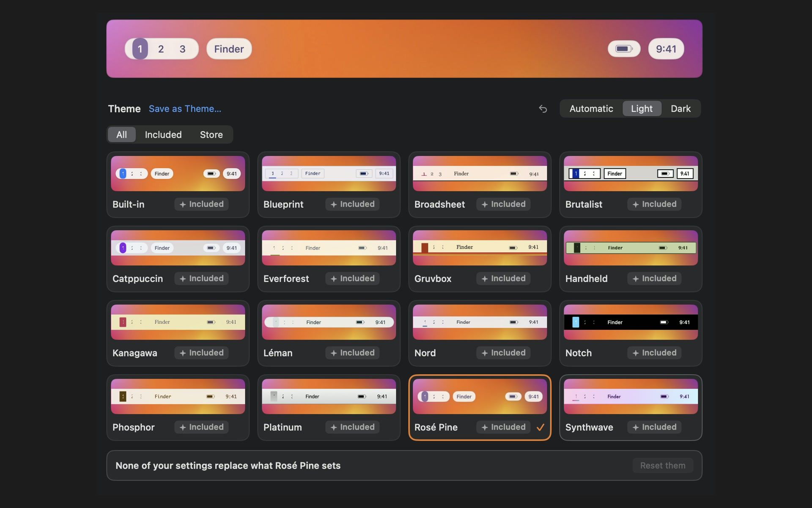The width and height of the screenshot is (812, 508).
Task: Switch appearance to Automatic
Action: click(x=591, y=109)
